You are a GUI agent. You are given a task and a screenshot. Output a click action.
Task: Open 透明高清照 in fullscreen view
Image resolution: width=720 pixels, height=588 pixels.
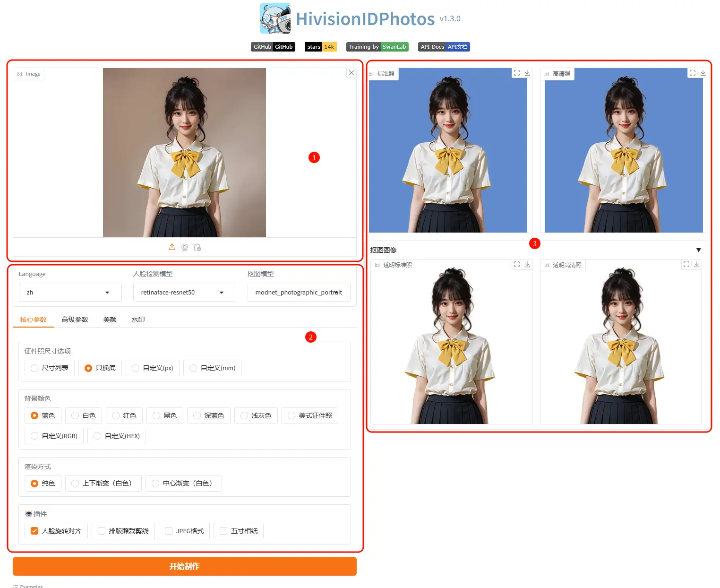686,264
